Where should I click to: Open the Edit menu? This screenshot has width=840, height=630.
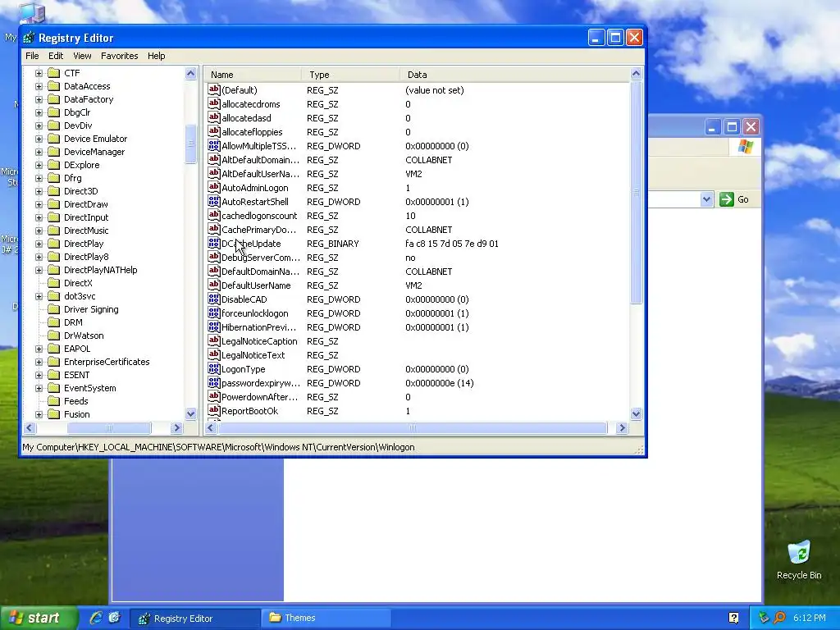[56, 56]
